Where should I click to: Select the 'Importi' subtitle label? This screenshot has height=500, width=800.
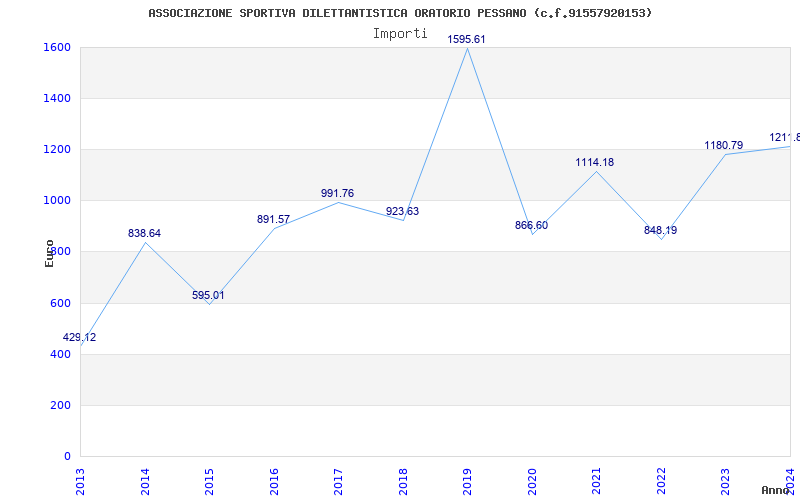(x=400, y=34)
